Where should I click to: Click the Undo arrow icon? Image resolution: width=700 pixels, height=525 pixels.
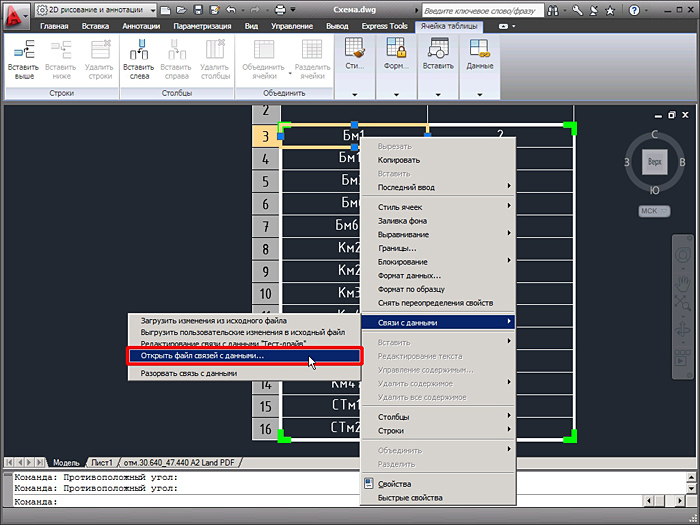pyautogui.click(x=230, y=10)
